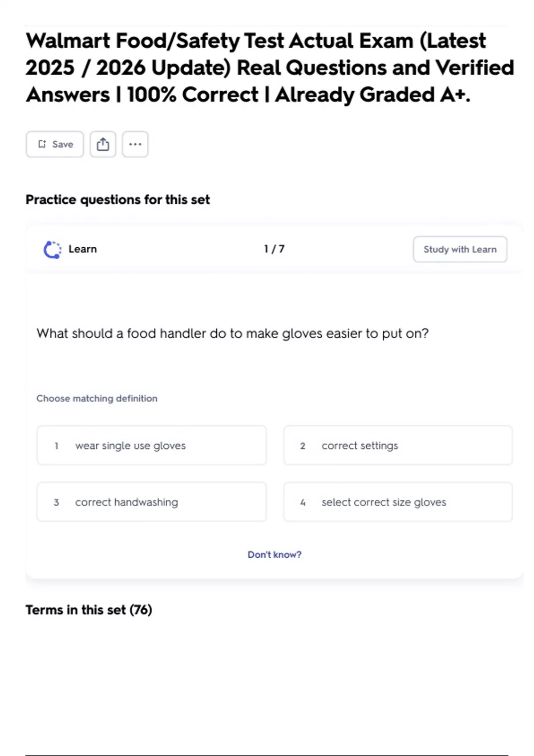Choose 'select correct size gloves' option

tap(398, 502)
